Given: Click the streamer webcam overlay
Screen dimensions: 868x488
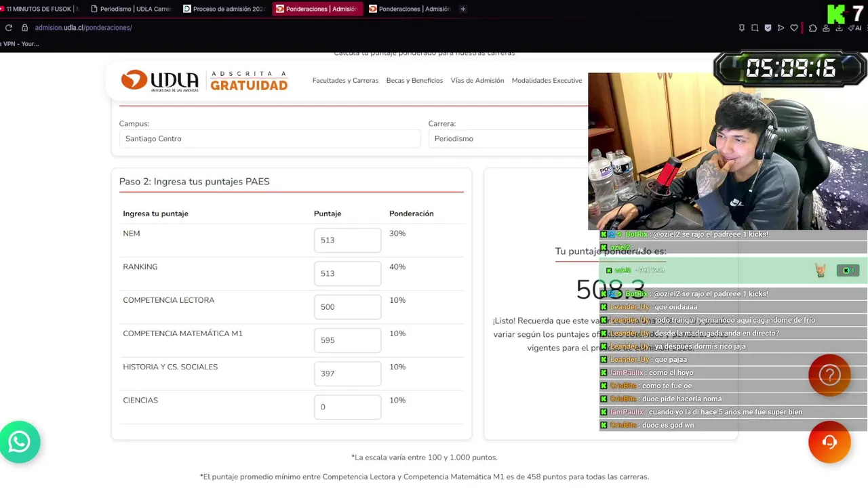Looking at the screenshot, I should (x=728, y=152).
